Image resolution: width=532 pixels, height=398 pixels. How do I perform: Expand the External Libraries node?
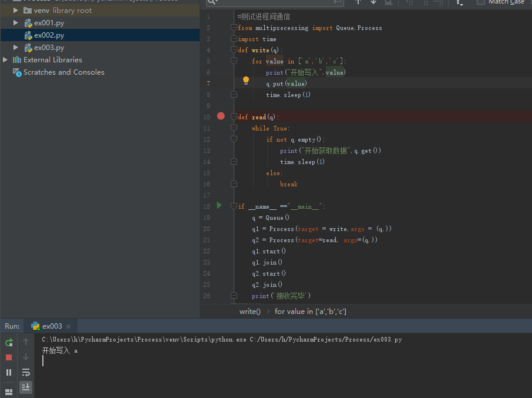tap(5, 60)
